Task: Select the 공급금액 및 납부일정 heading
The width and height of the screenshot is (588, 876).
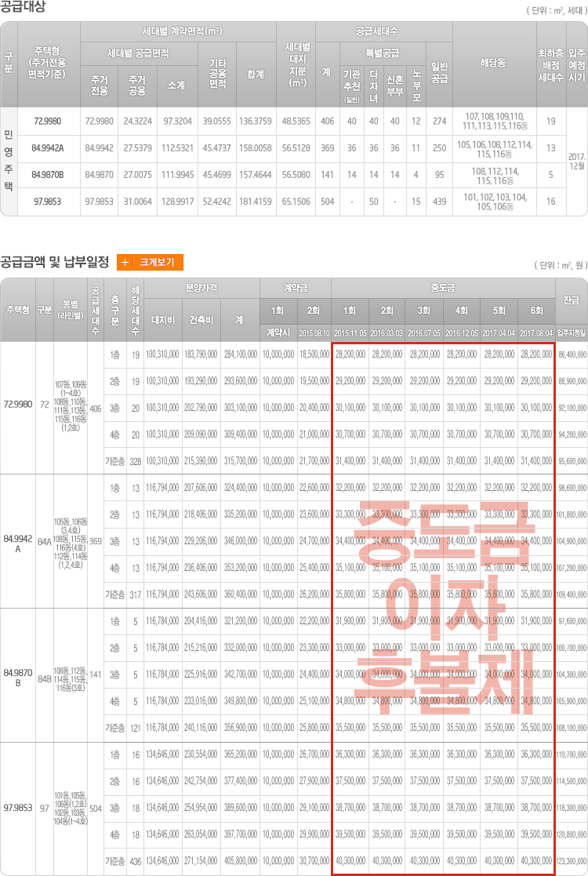Action: [x=54, y=262]
